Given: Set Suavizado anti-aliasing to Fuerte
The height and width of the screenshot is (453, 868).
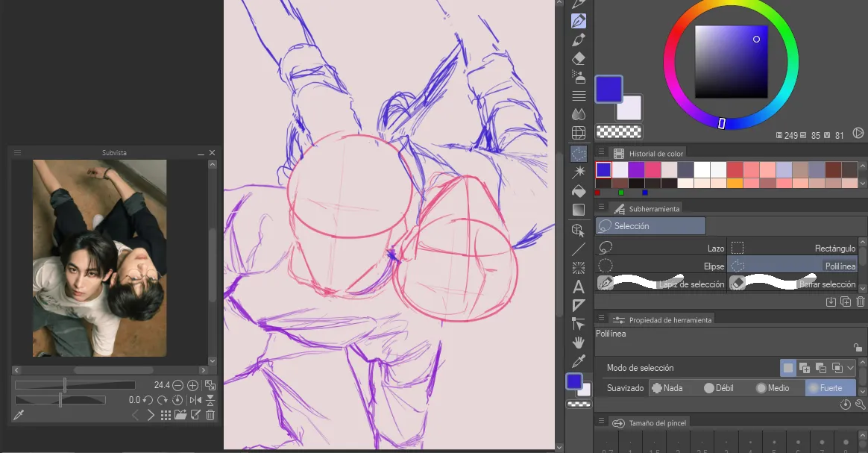Looking at the screenshot, I should coord(831,388).
